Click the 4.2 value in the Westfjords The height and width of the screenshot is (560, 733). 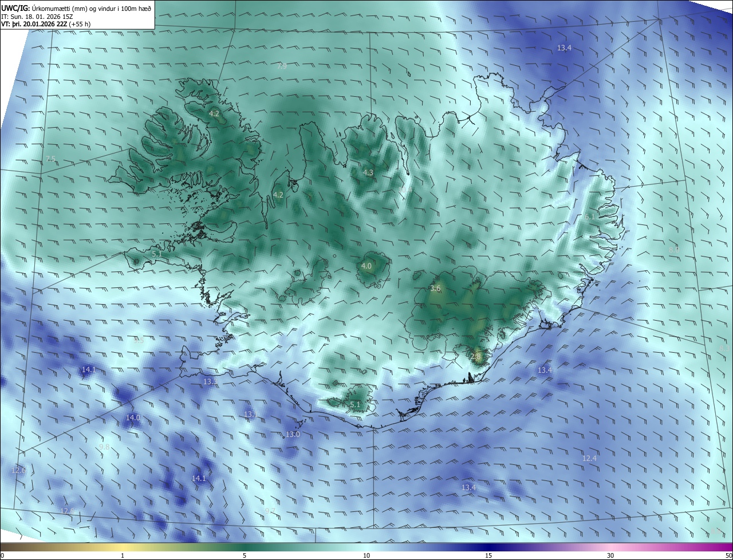[214, 114]
